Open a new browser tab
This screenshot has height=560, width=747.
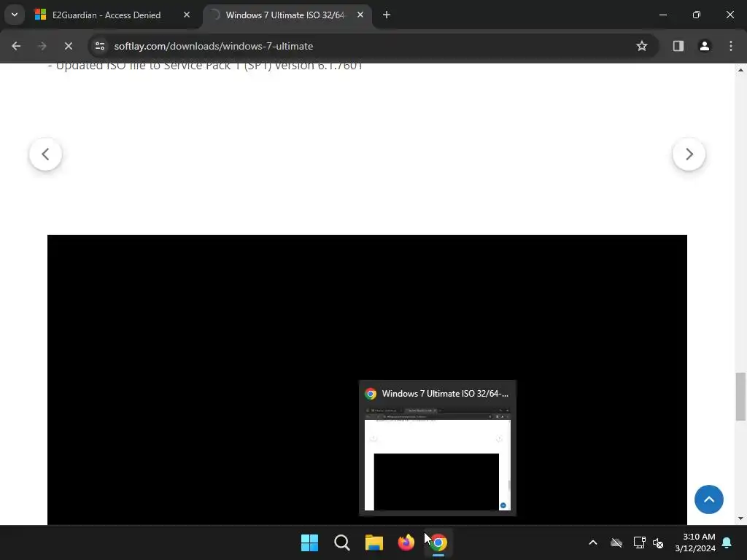[x=387, y=15]
